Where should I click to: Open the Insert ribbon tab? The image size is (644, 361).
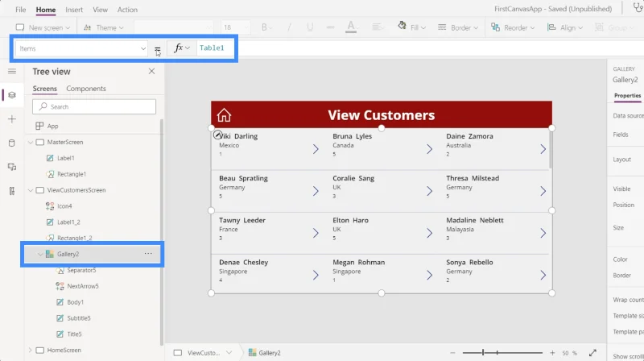[74, 10]
